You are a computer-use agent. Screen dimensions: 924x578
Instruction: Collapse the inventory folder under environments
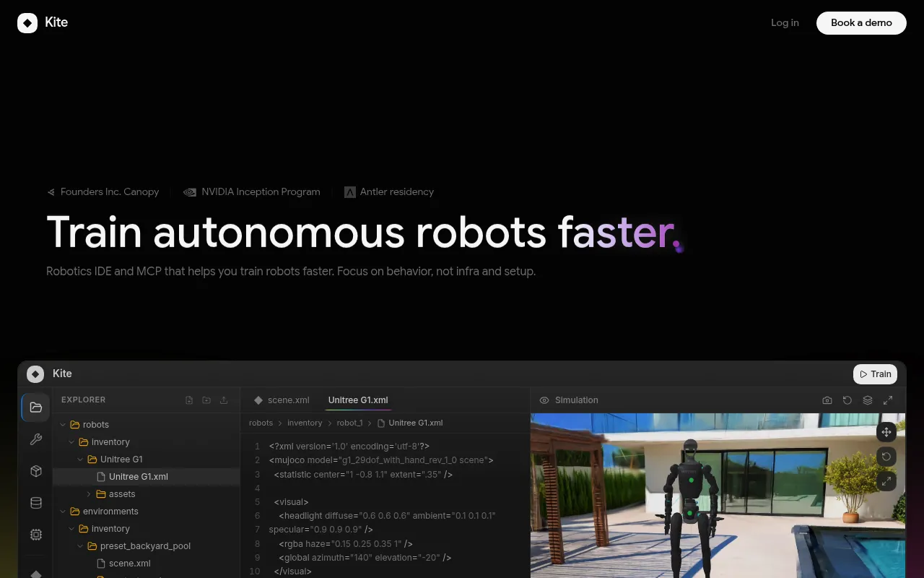pos(71,529)
